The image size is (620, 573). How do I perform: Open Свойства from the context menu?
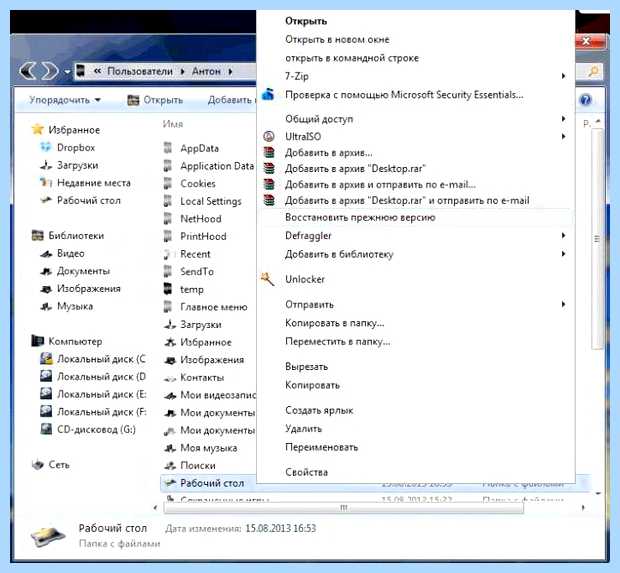(x=306, y=472)
